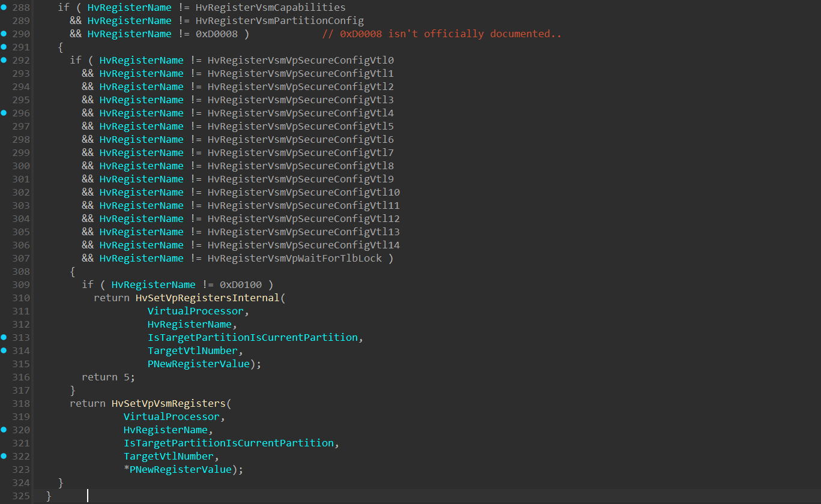821x504 pixels.
Task: Select HvRegisterVsmVpSecureConfigVtl10 identifier
Action: click(x=303, y=192)
